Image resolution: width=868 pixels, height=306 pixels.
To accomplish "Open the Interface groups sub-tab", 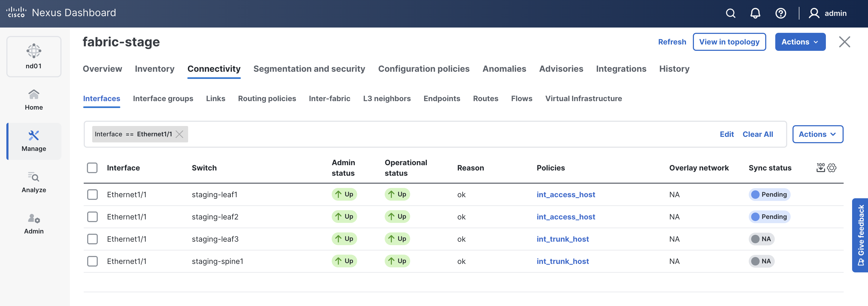I will click(163, 99).
